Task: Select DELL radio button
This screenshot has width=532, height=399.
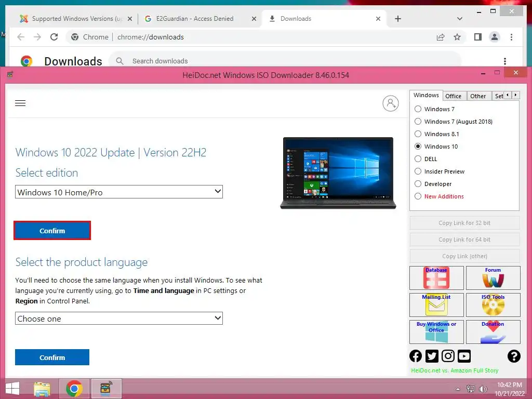Action: 418,159
